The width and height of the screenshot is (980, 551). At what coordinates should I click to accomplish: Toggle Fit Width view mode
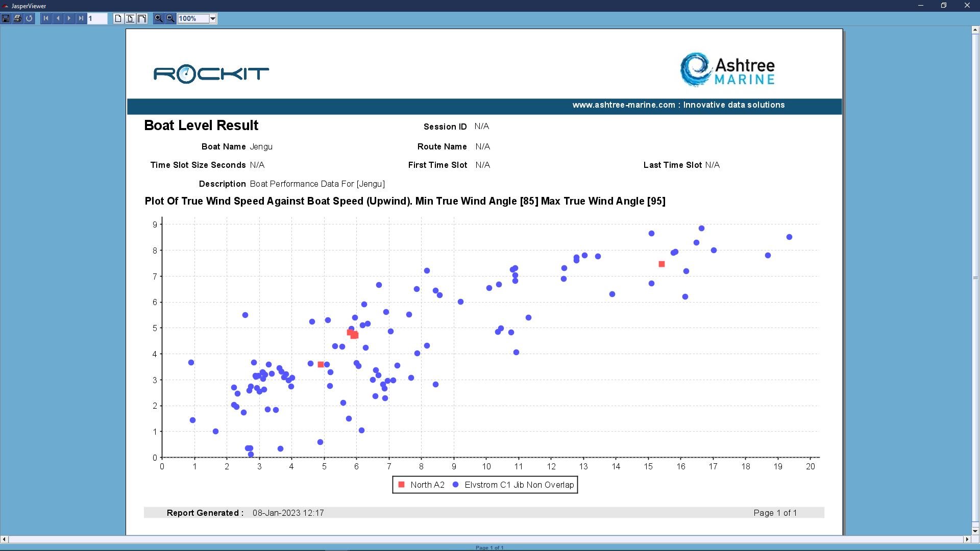(142, 18)
